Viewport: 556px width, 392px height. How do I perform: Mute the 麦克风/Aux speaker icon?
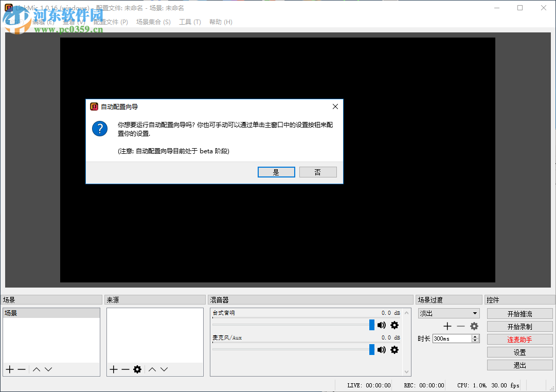[381, 350]
